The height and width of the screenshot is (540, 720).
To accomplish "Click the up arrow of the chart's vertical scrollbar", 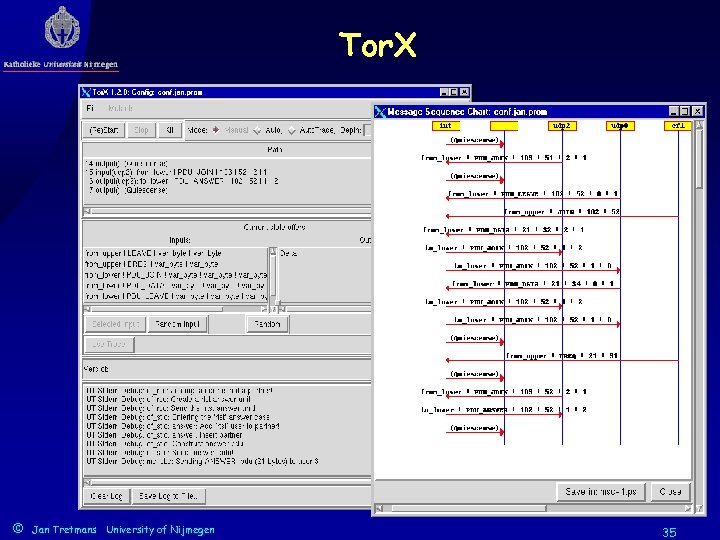I will pyautogui.click(x=699, y=125).
